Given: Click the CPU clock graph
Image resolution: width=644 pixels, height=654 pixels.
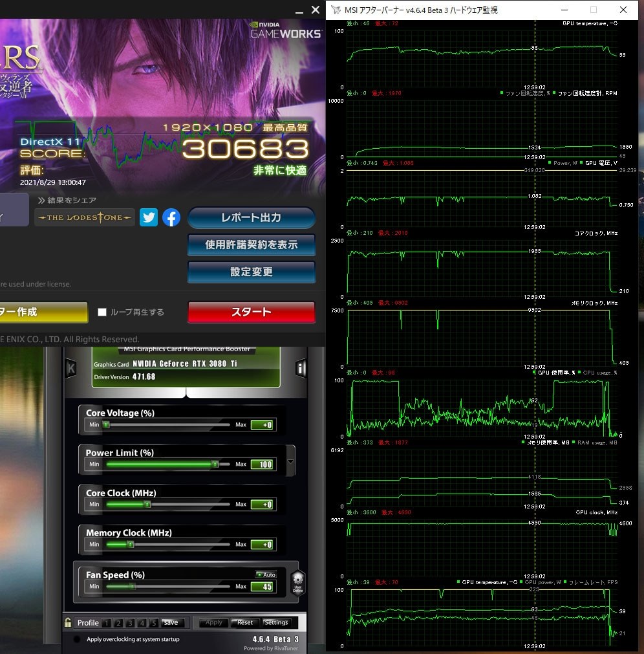Looking at the screenshot, I should [x=482, y=548].
